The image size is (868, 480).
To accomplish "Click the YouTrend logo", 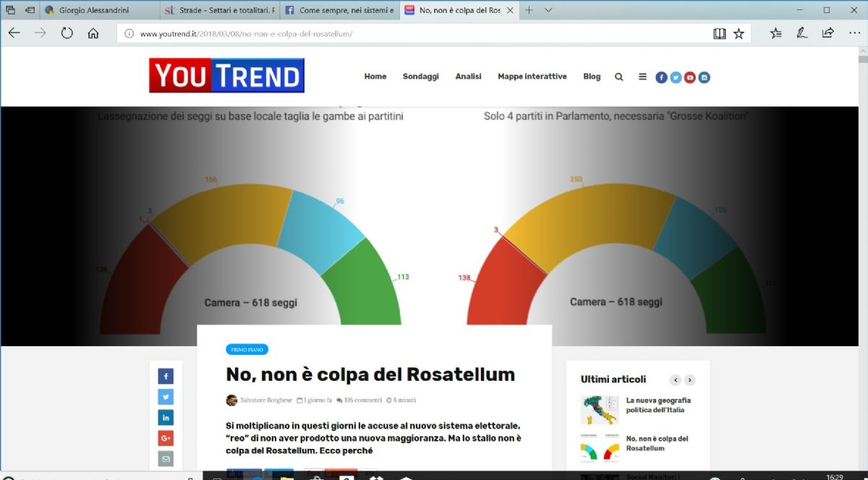I will (226, 75).
